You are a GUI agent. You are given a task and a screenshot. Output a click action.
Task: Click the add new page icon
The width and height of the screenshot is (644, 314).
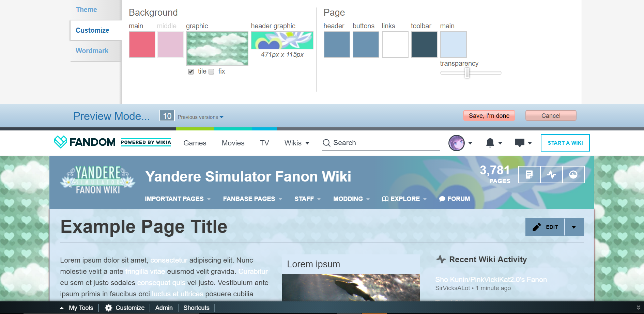pyautogui.click(x=529, y=175)
